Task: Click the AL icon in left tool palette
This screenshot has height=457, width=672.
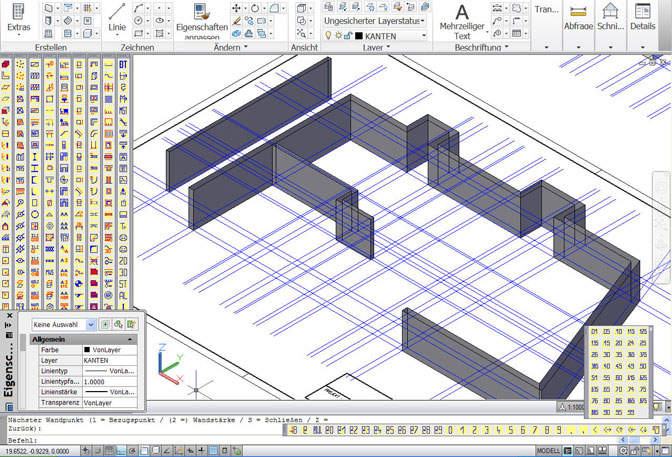Action: pyautogui.click(x=123, y=295)
